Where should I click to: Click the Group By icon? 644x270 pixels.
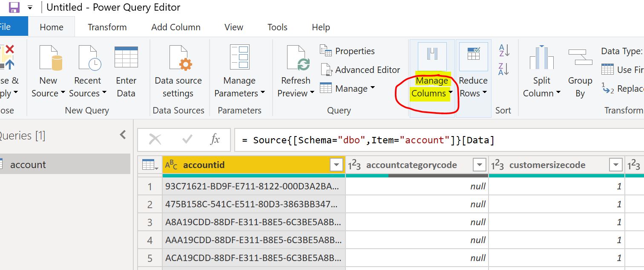click(580, 58)
